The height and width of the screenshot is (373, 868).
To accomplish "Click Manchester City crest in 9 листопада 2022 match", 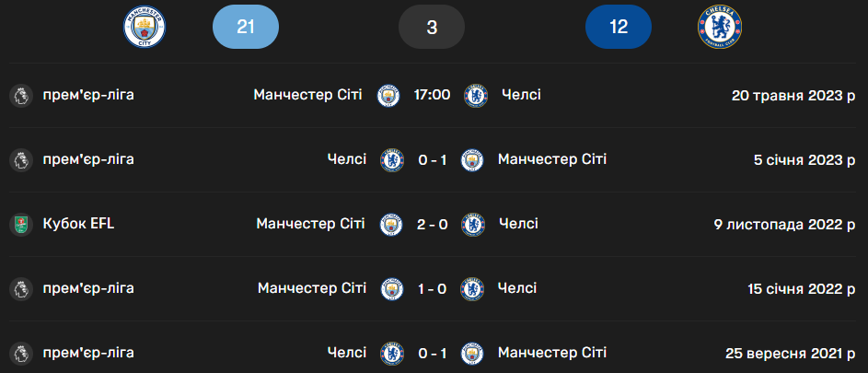I will (x=392, y=224).
